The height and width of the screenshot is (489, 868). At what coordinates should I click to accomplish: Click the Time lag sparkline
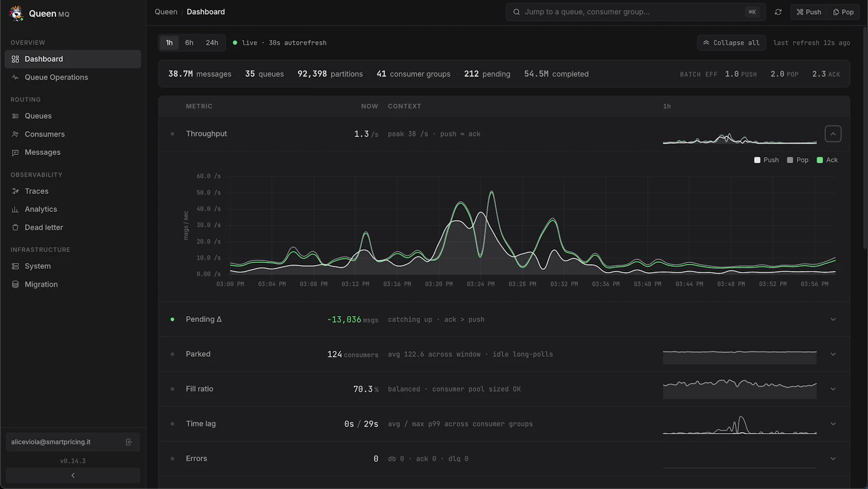click(739, 425)
